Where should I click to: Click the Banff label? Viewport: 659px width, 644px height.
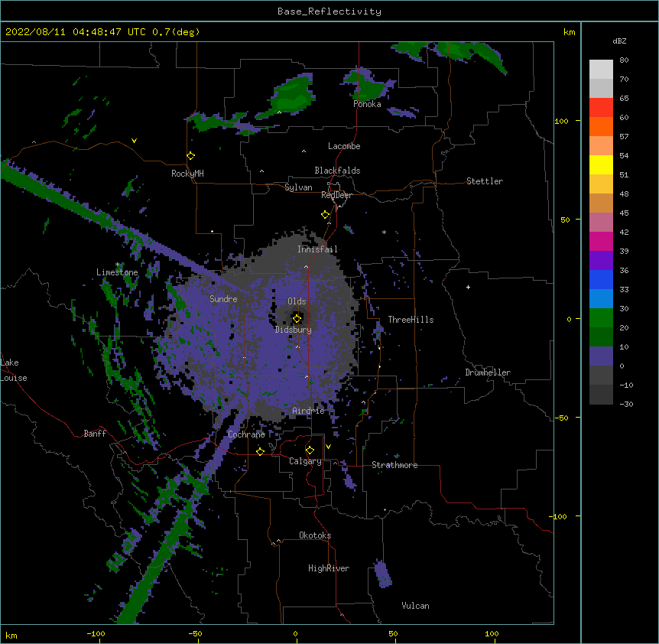tap(95, 434)
